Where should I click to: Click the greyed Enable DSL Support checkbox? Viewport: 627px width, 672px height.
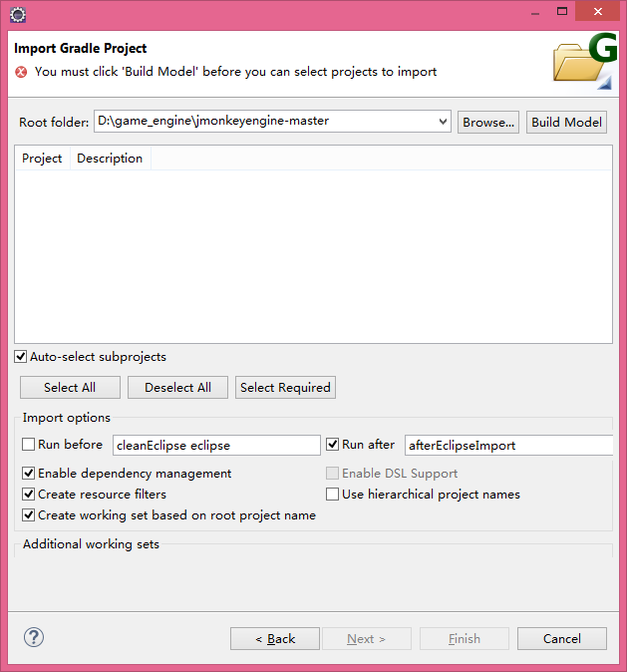coord(333,474)
